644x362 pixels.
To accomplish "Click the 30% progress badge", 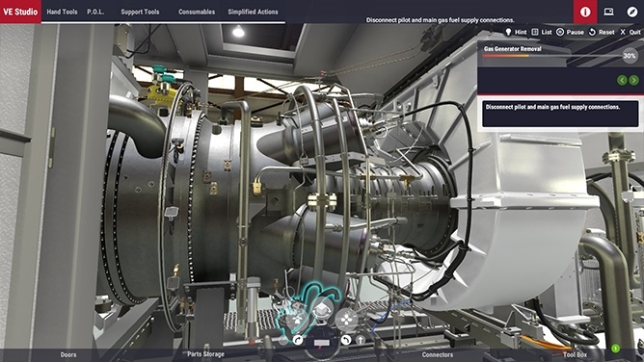I will click(x=630, y=56).
